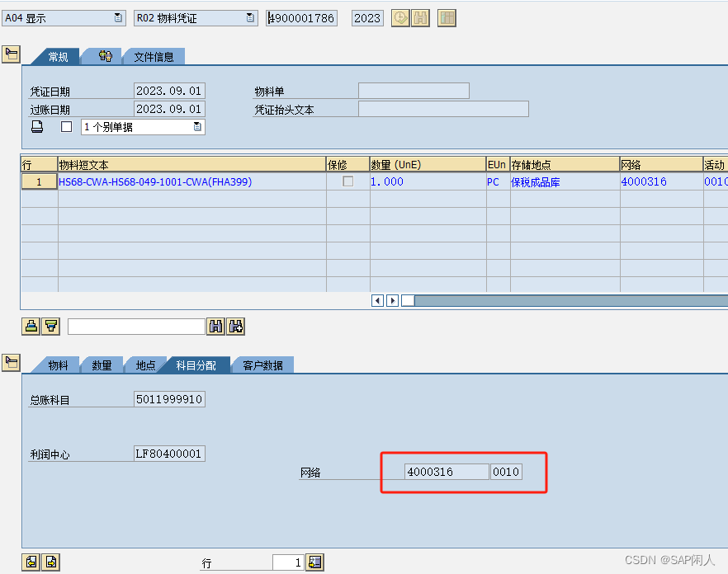Click the 物料短文本 column header
This screenshot has height=574, width=728.
(x=191, y=165)
